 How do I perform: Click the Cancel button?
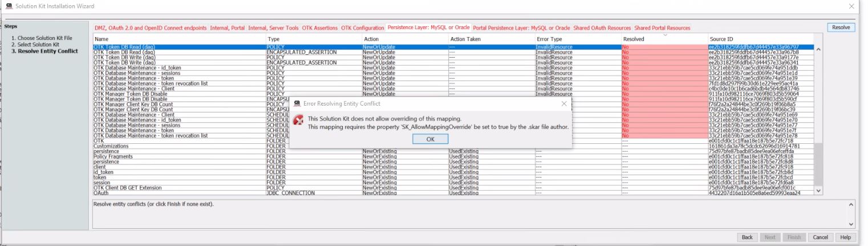coord(820,237)
